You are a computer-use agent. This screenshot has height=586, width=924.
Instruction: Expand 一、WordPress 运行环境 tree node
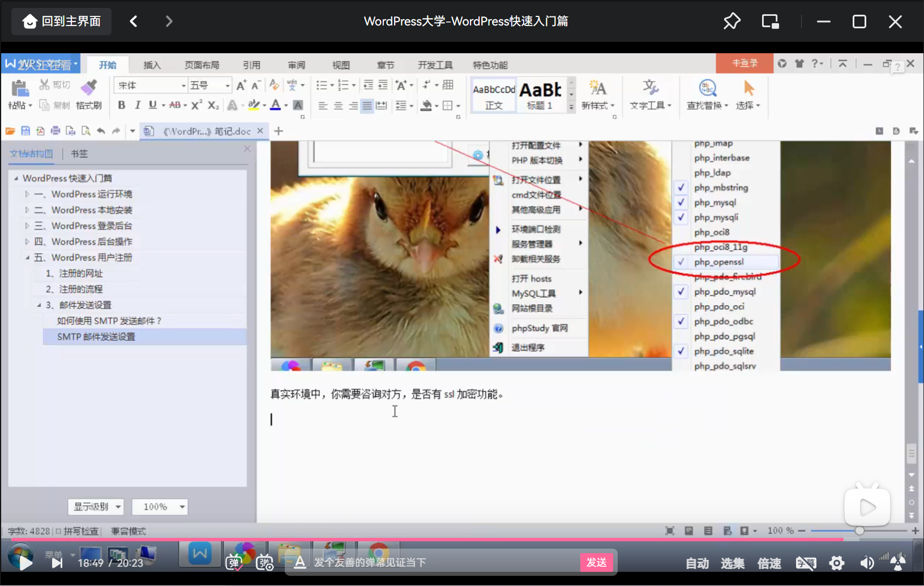click(x=27, y=194)
